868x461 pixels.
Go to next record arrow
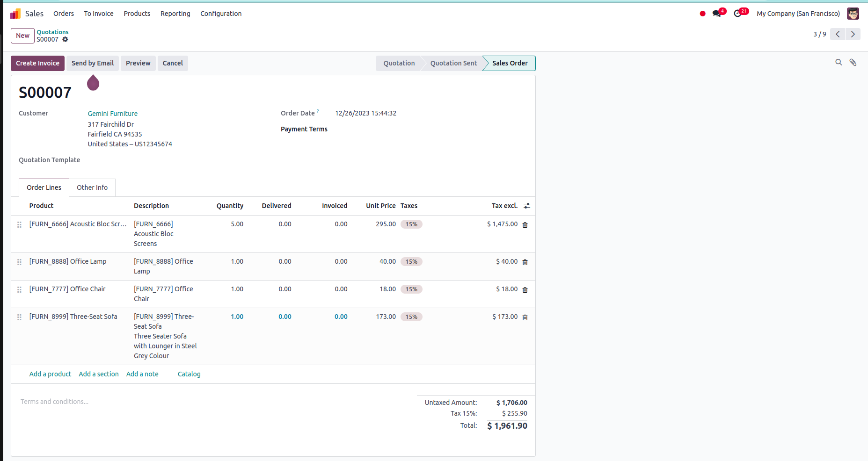pyautogui.click(x=853, y=34)
